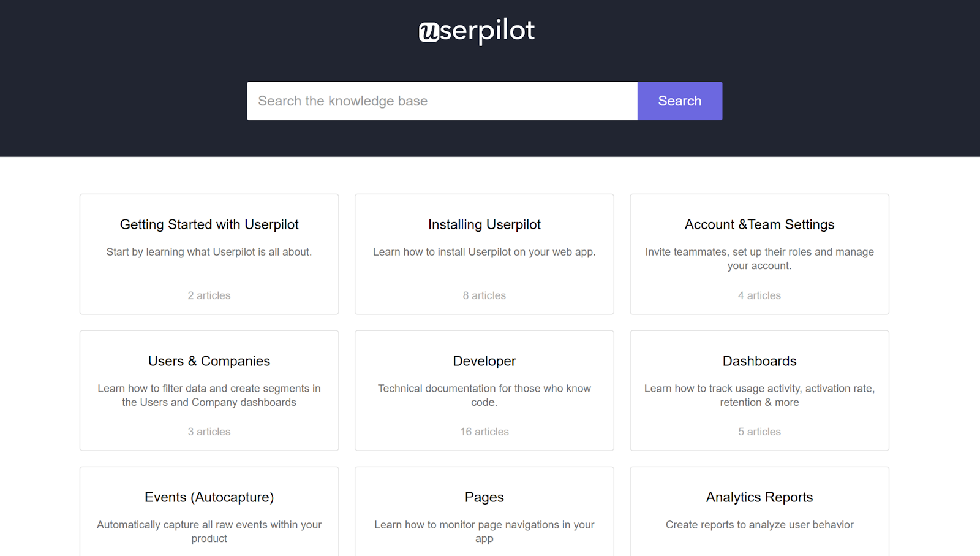Click the '3 articles' count text
Viewport: 980px width, 556px height.
[x=209, y=432]
